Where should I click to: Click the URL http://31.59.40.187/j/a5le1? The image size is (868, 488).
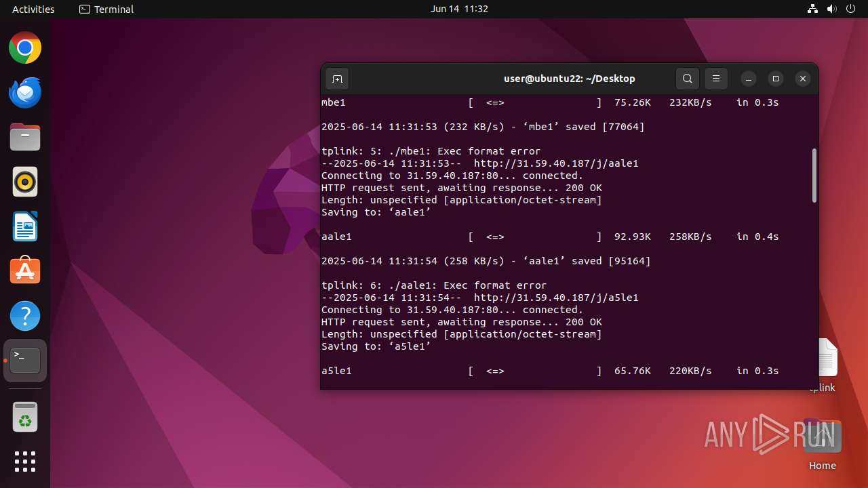pyautogui.click(x=556, y=298)
